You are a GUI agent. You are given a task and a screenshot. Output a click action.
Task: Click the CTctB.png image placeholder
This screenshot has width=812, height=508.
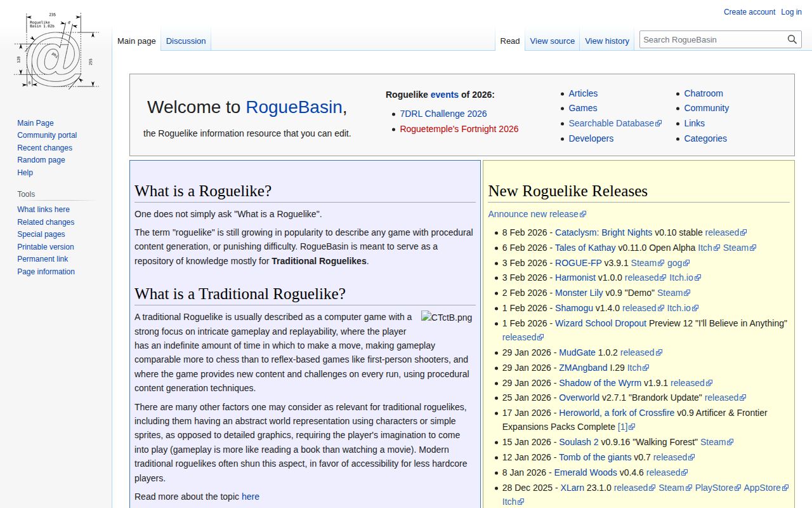coord(445,317)
